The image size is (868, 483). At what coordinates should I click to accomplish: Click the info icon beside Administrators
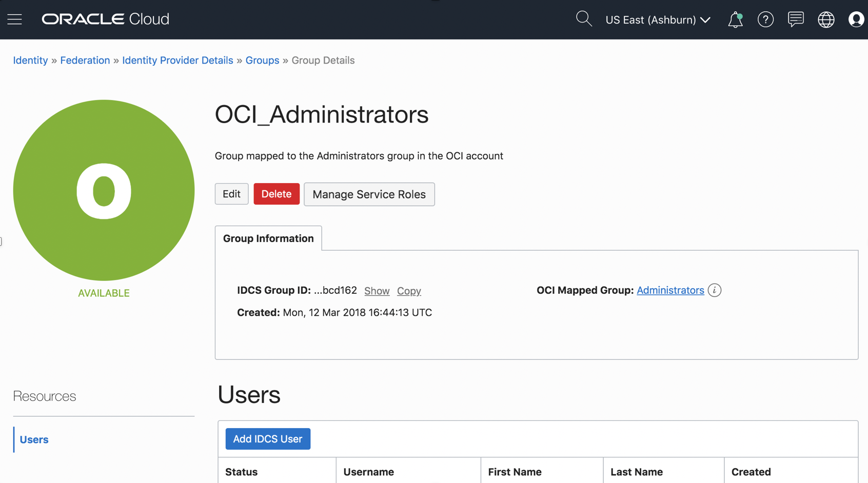714,290
